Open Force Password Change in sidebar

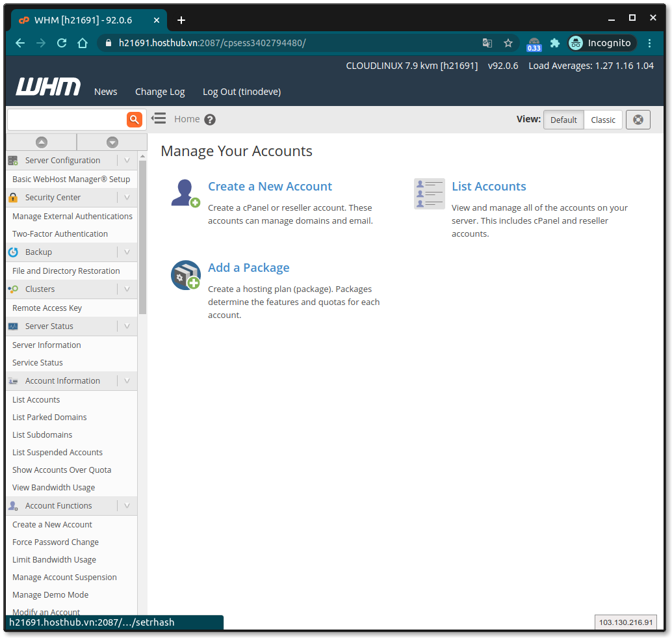pos(56,542)
